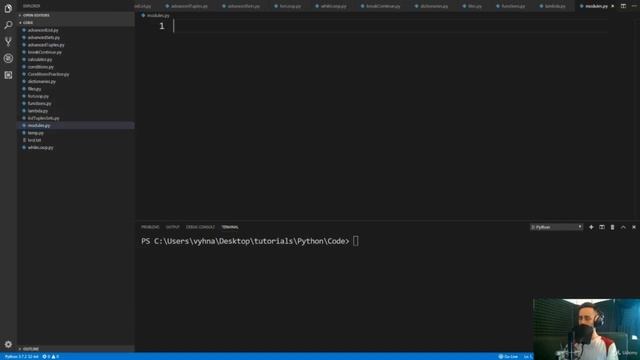Switch to the forLoop.py editor tab
The width and height of the screenshot is (640, 360).
(288, 6)
